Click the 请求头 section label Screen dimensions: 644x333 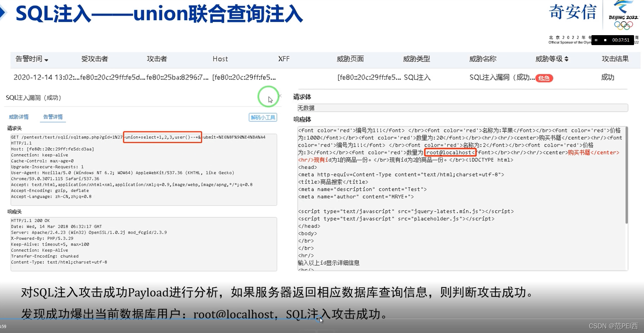tap(15, 128)
